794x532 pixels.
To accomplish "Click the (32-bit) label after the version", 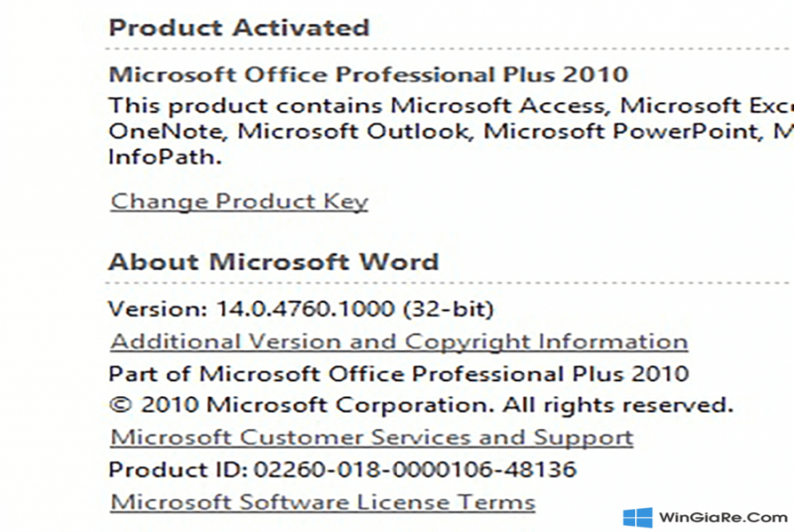I will click(x=449, y=310).
